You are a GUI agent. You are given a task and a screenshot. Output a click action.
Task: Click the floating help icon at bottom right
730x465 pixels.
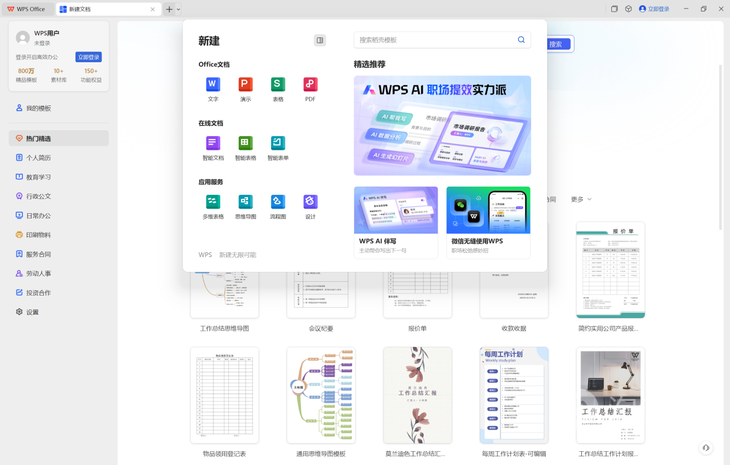pyautogui.click(x=706, y=448)
